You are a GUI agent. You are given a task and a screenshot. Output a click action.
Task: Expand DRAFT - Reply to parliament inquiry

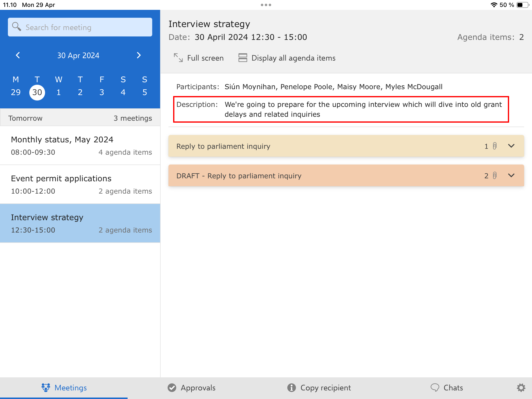coord(511,176)
